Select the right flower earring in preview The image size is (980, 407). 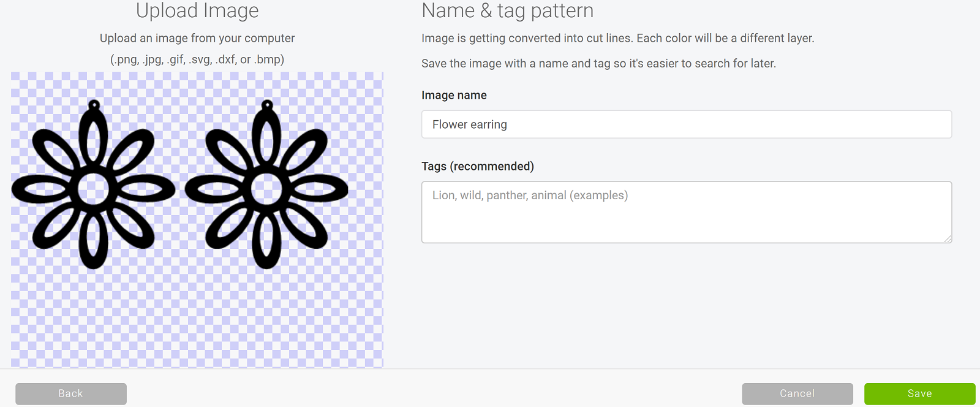(267, 184)
